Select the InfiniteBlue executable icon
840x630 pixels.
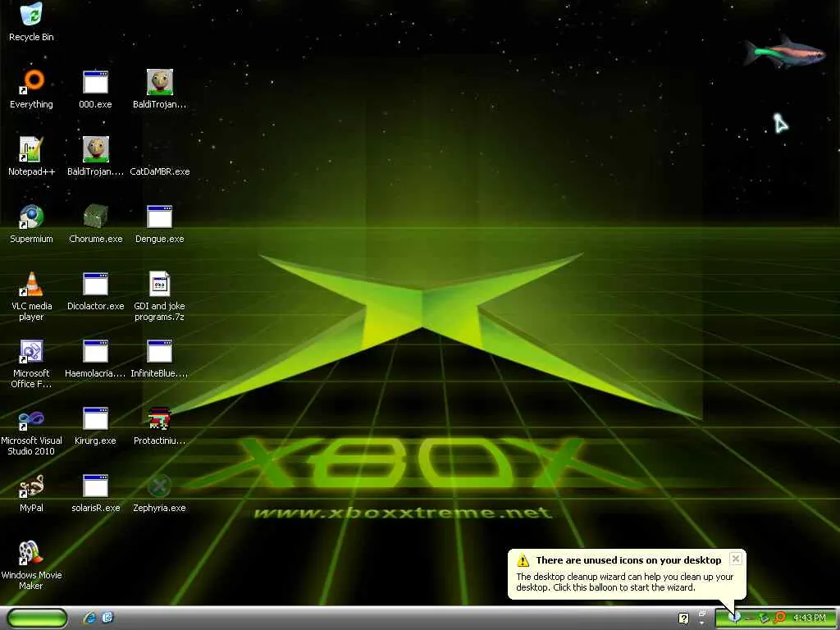click(x=160, y=351)
